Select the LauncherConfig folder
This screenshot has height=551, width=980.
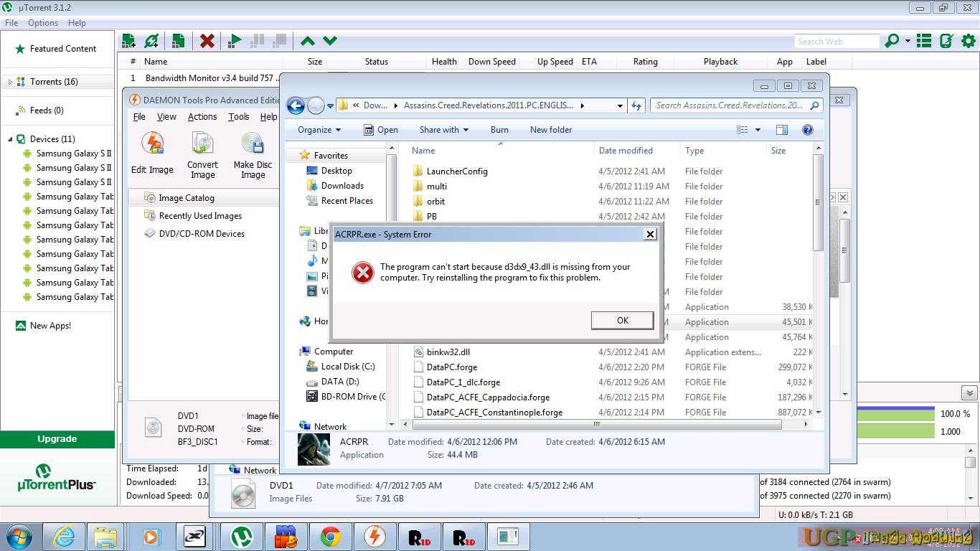[x=456, y=171]
